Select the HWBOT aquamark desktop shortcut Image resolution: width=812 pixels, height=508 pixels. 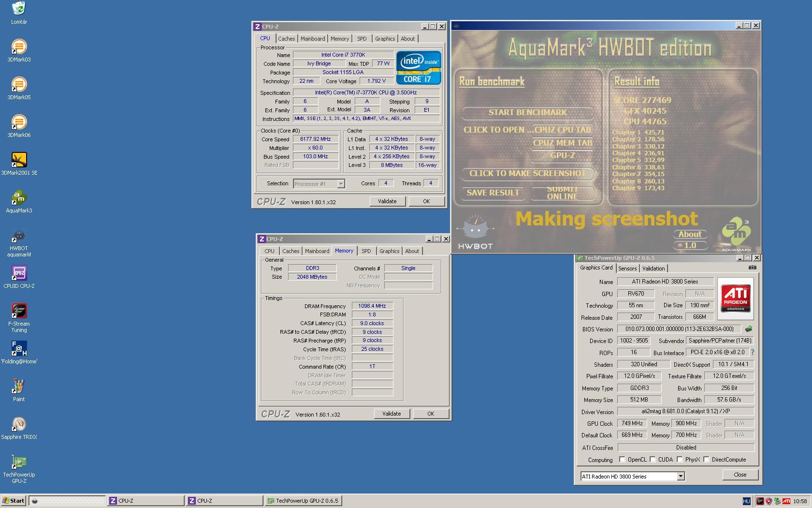point(19,243)
